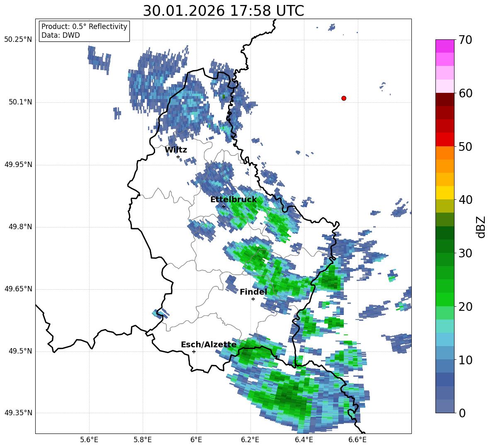The image size is (491, 448).
Task: Click the orange colorbar swatch below 50
Action: pyautogui.click(x=445, y=153)
